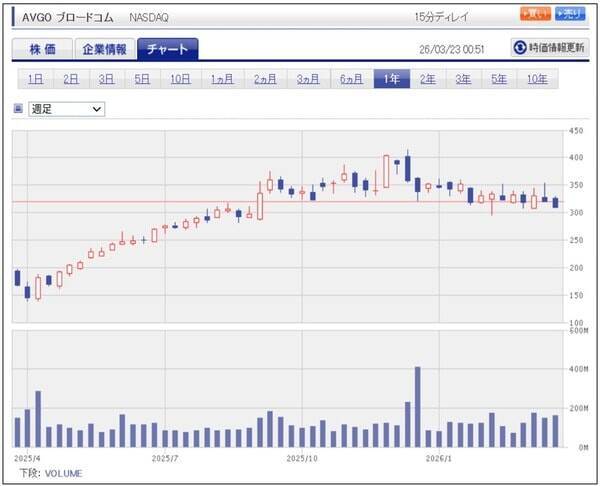The width and height of the screenshot is (600, 486).
Task: Refresh quotes with 時価情報更新 button
Action: tap(549, 48)
